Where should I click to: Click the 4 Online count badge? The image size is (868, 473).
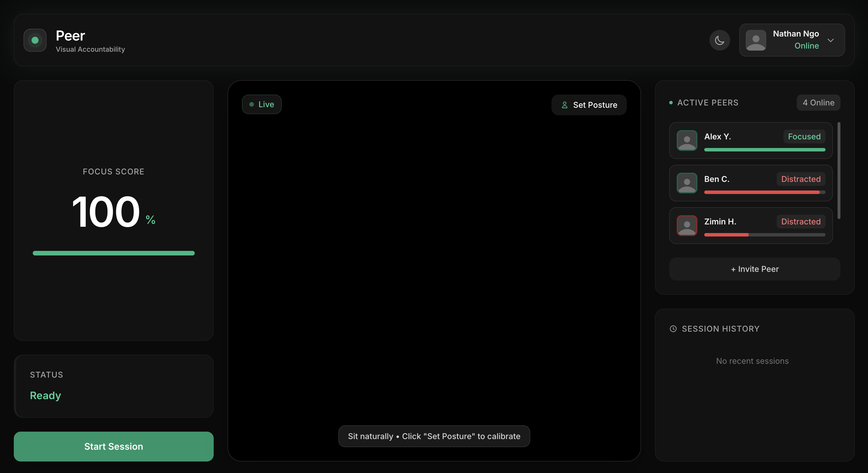(x=818, y=103)
